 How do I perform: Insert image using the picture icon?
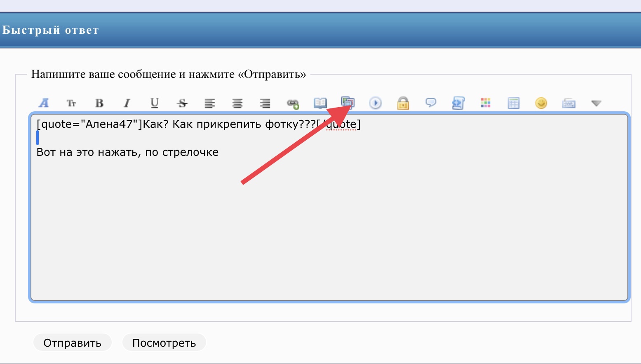[348, 102]
